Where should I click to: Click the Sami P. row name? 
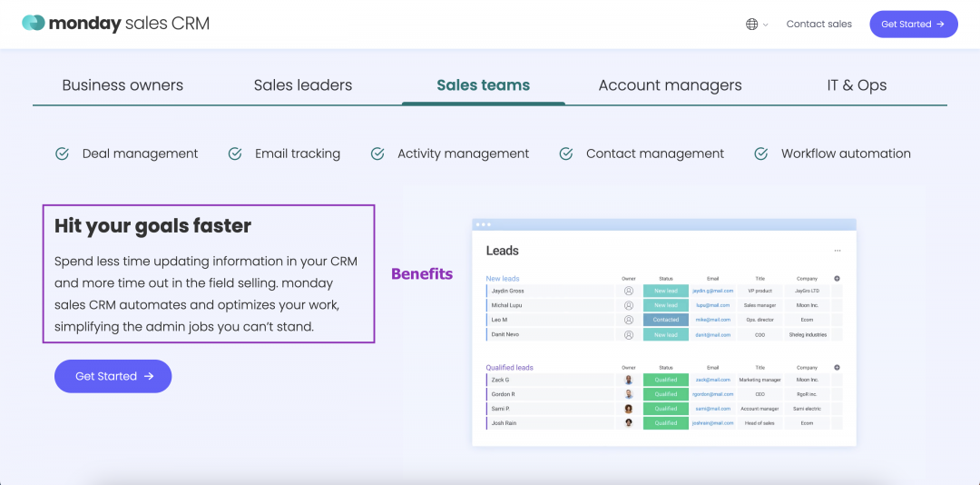click(x=501, y=409)
